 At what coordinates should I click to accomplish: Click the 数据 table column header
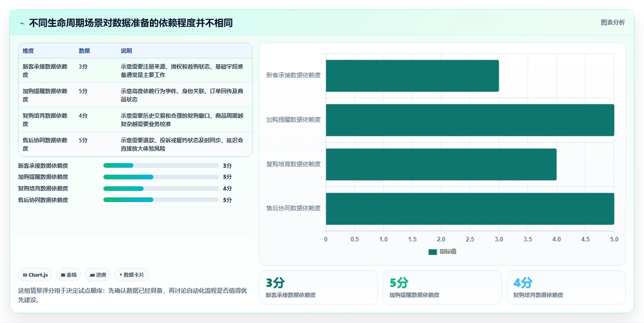pos(84,51)
